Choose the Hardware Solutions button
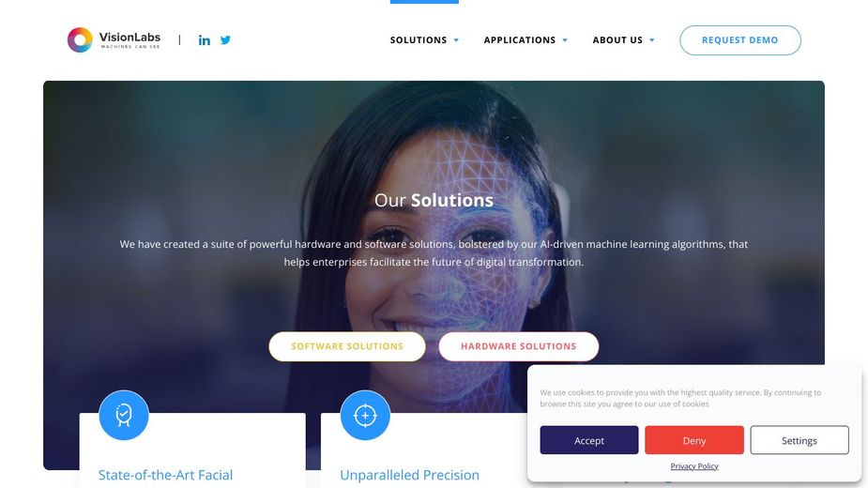Image resolution: width=868 pixels, height=488 pixels. click(519, 346)
